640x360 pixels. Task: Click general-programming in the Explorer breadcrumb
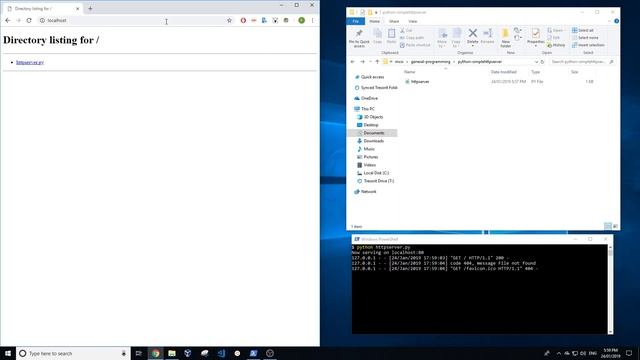pos(431,62)
